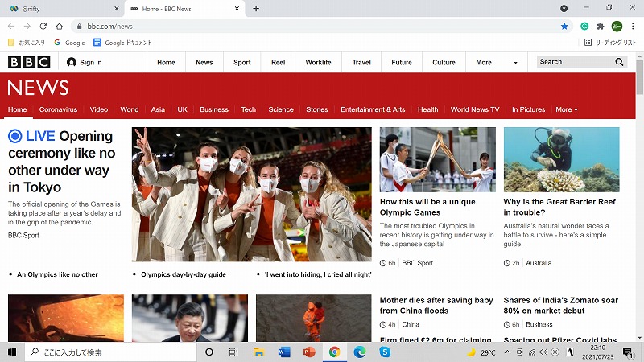Click the scuba diver reef thumbnail
This screenshot has width=644, height=362.
click(x=561, y=159)
